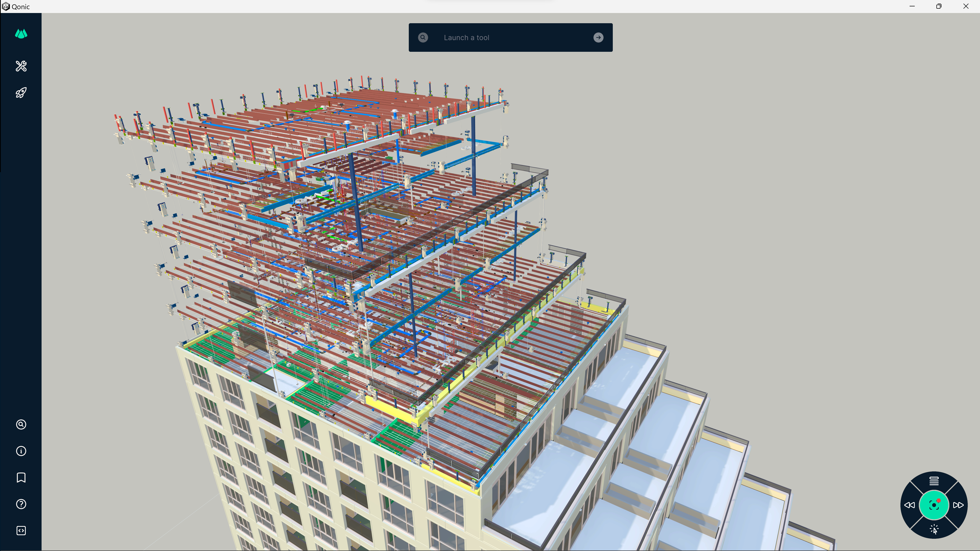Click the 'Launch a tool' search field

(510, 38)
